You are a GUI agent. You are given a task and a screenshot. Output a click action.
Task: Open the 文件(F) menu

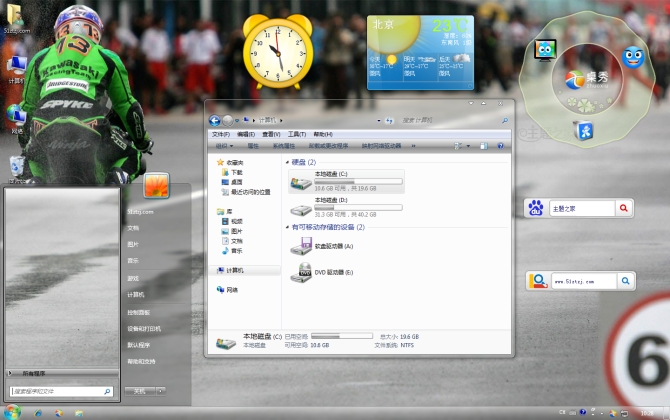(x=221, y=134)
